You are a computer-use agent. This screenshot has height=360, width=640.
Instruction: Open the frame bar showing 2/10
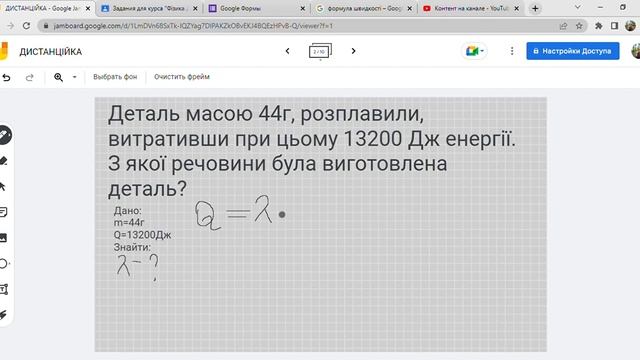[x=320, y=51]
